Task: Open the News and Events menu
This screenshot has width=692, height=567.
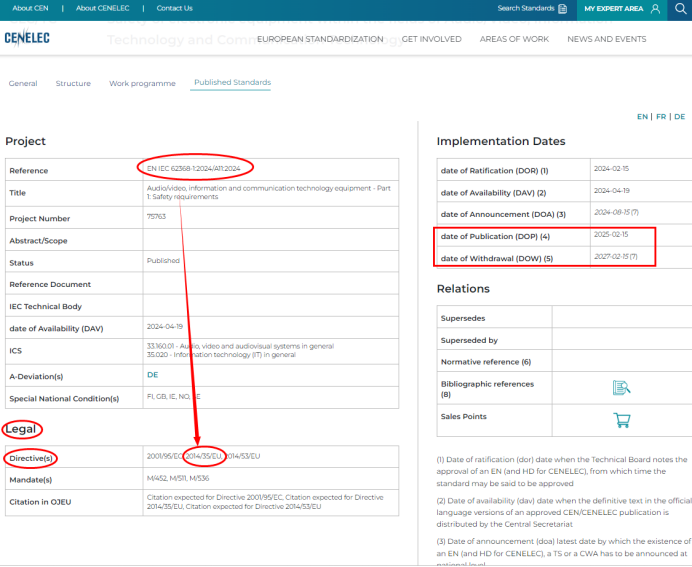Action: 606,39
